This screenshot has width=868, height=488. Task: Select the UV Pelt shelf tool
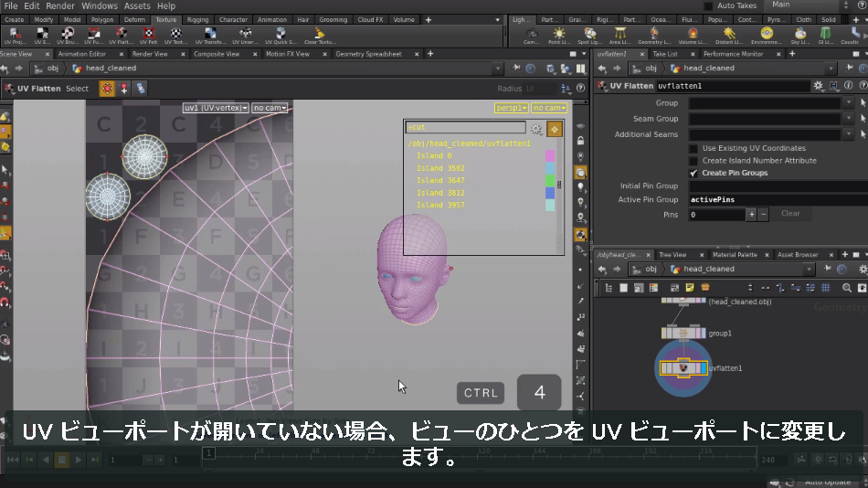click(148, 36)
